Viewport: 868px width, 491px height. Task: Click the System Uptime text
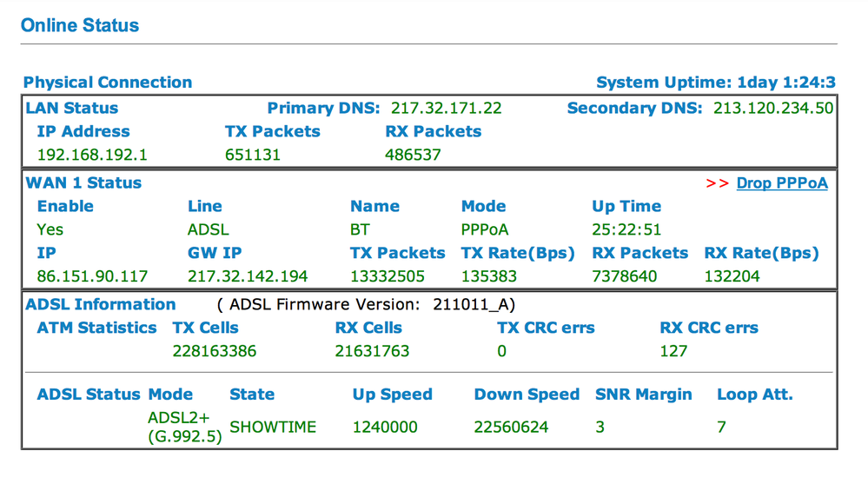coord(716,83)
